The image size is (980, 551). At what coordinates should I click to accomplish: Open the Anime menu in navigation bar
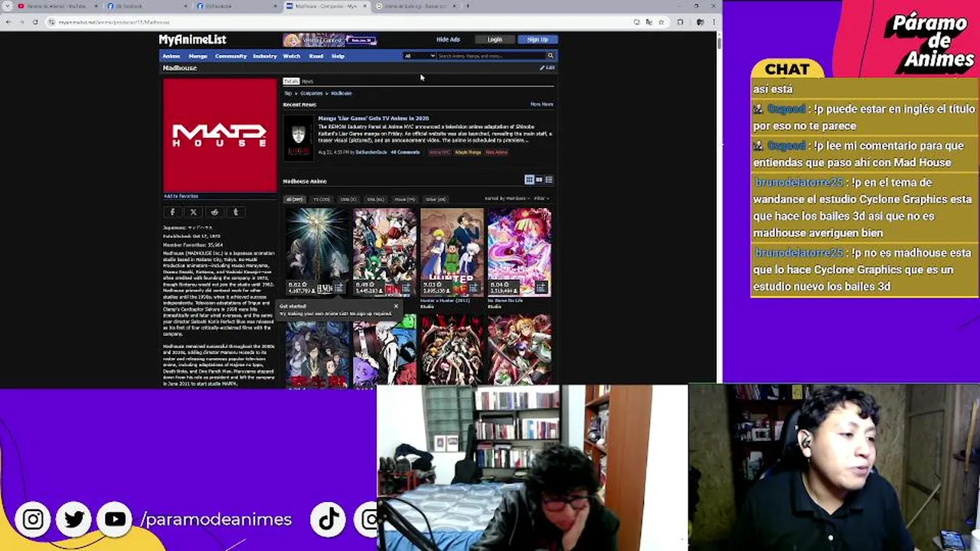171,56
